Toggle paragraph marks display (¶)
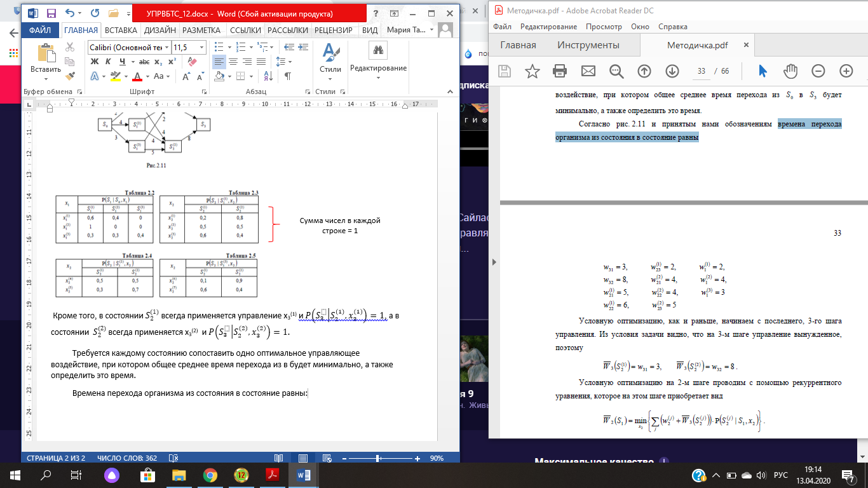This screenshot has height=488, width=868. 287,76
